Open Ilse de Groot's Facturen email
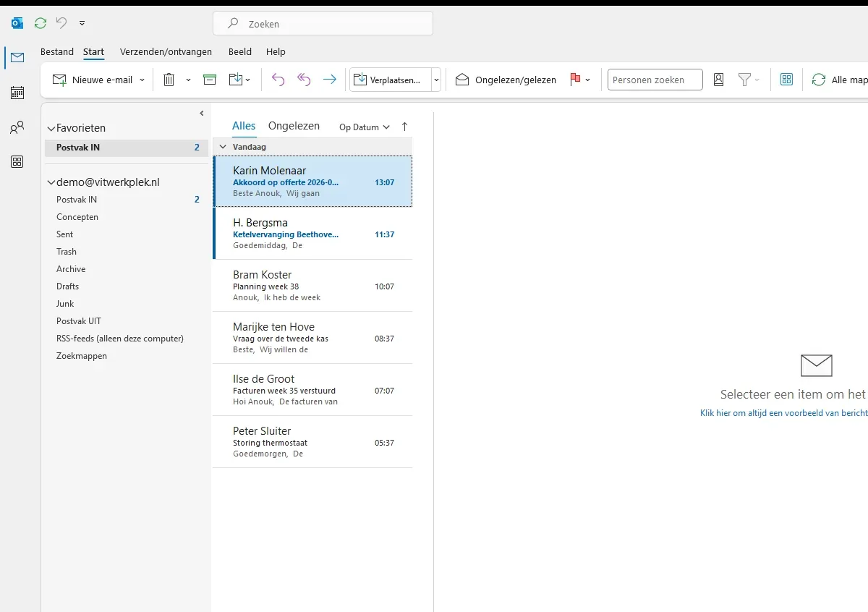Screen dimensions: 868x612 312,390
